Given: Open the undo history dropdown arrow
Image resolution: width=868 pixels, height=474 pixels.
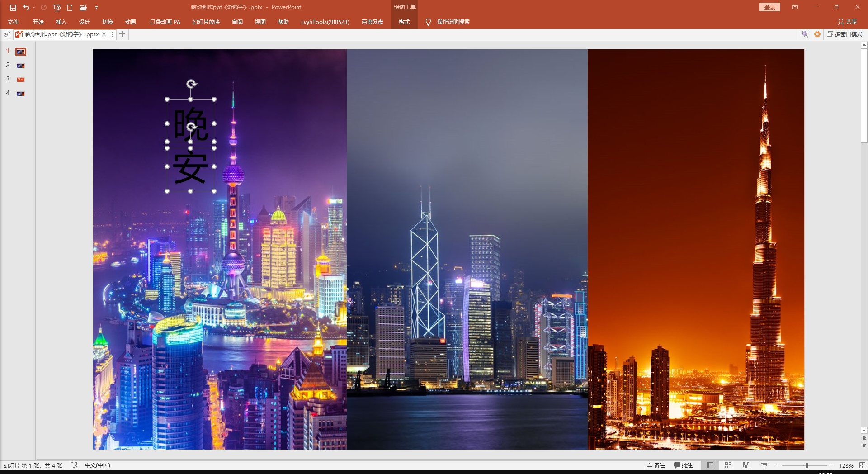Looking at the screenshot, I should [x=34, y=7].
